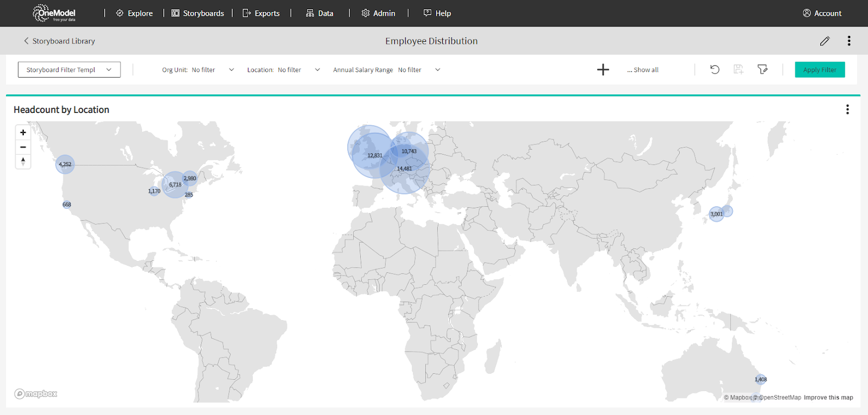
Task: Open Headcount by Location tile menu
Action: [847, 110]
